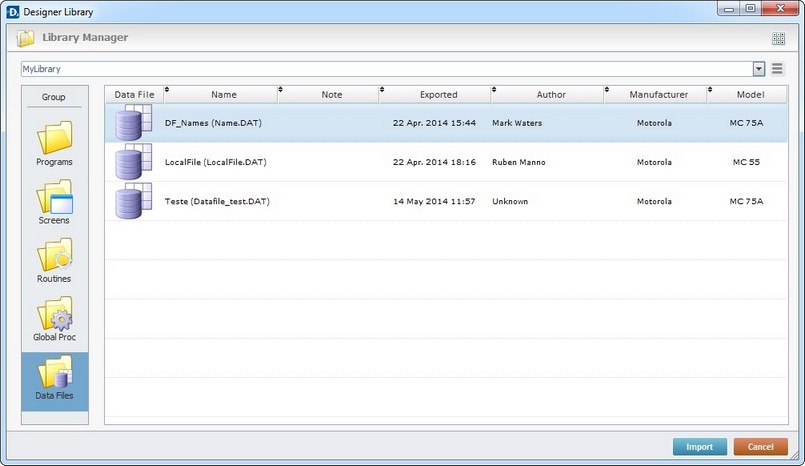Click the Teste data file database icon
Screen dimensions: 805x466
pos(133,201)
